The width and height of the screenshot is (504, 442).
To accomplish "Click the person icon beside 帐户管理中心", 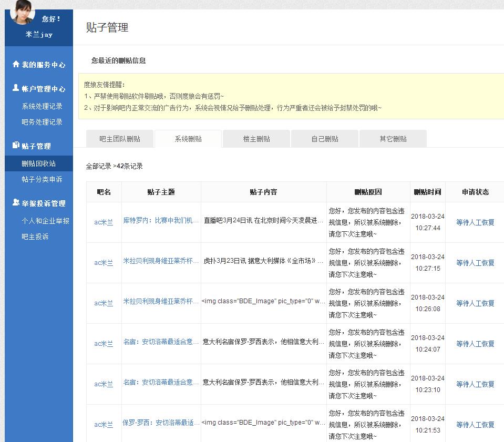I will pyautogui.click(x=16, y=88).
